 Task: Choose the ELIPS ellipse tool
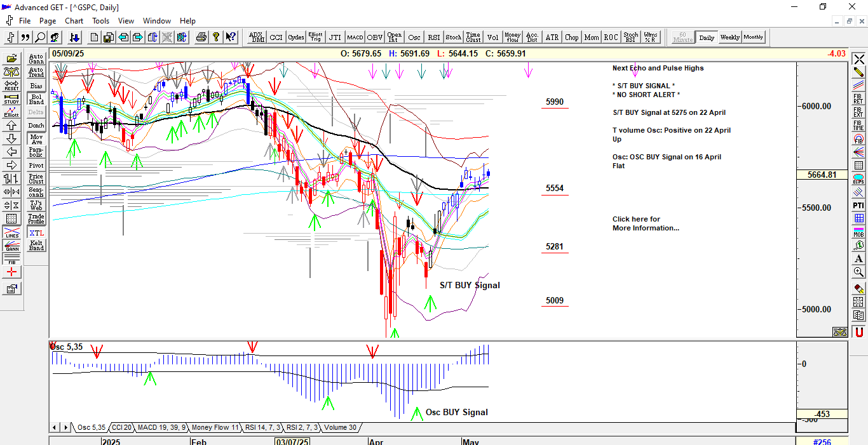click(858, 178)
